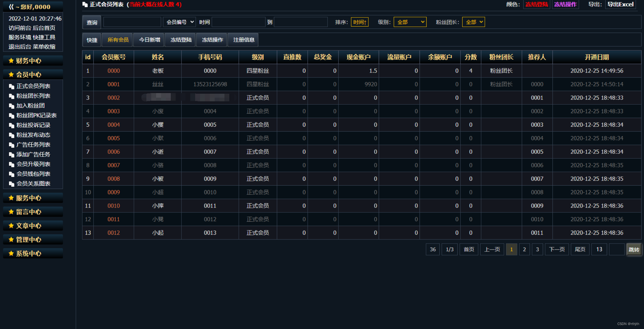Go to 尾页 in pagination

(580, 249)
